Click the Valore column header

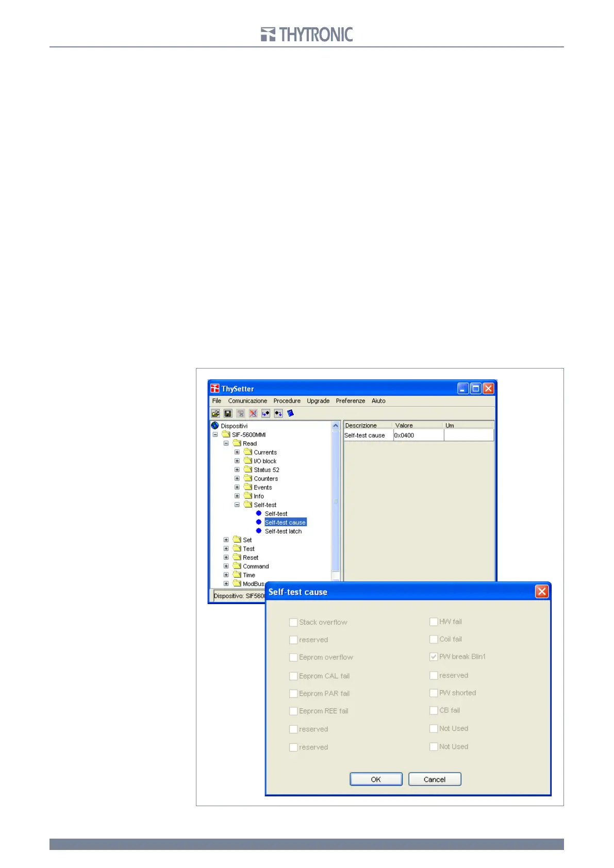[418, 425]
